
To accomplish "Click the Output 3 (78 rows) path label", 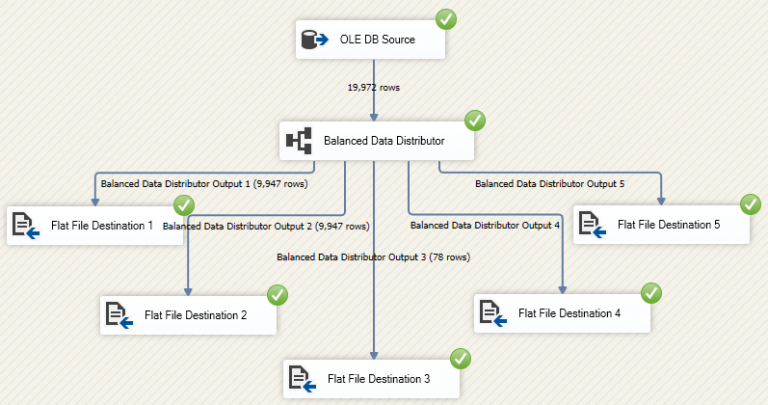I will pyautogui.click(x=373, y=257).
